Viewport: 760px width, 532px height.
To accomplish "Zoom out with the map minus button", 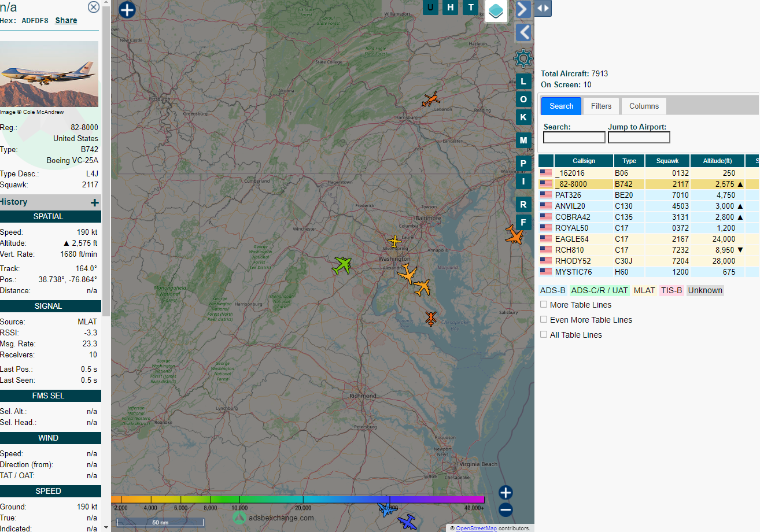I will tap(506, 510).
